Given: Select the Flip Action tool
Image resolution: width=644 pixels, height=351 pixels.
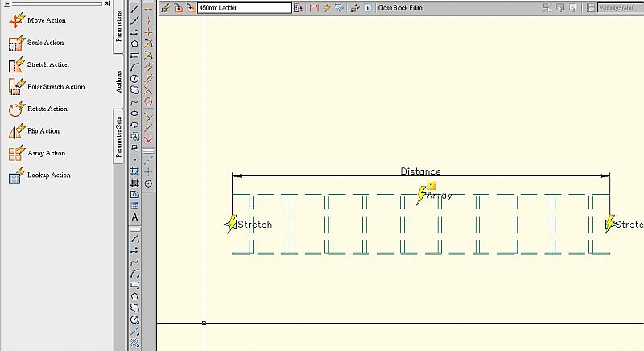Looking at the screenshot, I should [34, 131].
